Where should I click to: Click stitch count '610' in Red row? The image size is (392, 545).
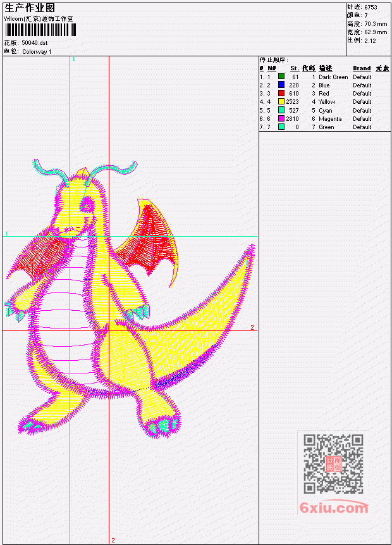click(x=294, y=94)
